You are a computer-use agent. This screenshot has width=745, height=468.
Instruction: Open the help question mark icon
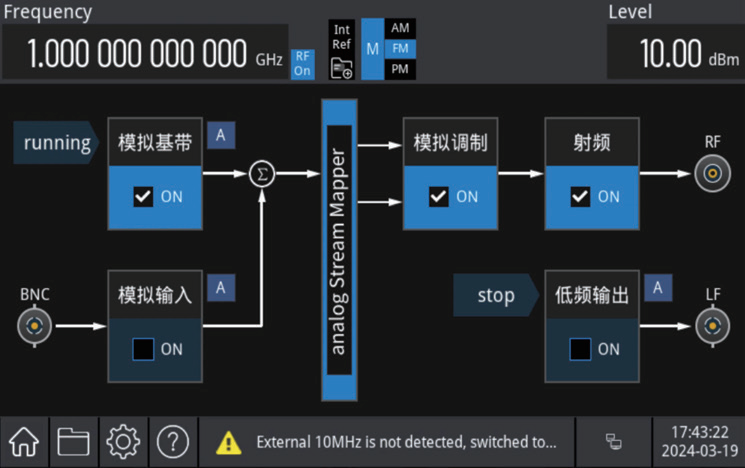click(x=173, y=442)
